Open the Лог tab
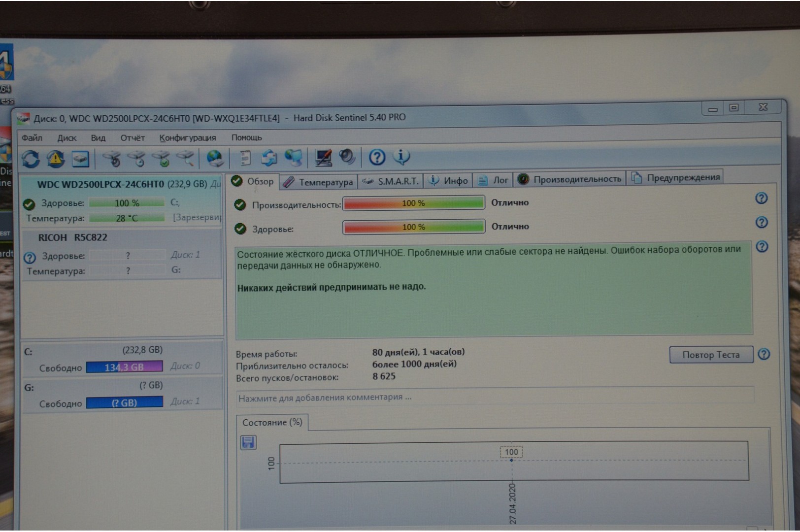 pyautogui.click(x=493, y=180)
